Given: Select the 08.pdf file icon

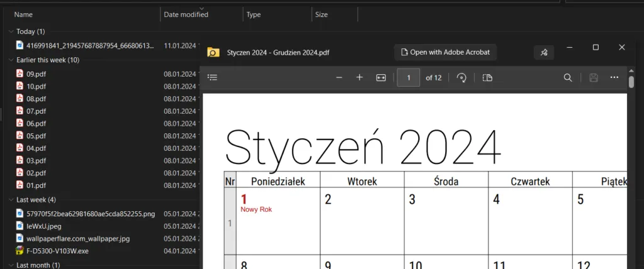Looking at the screenshot, I should [x=19, y=98].
